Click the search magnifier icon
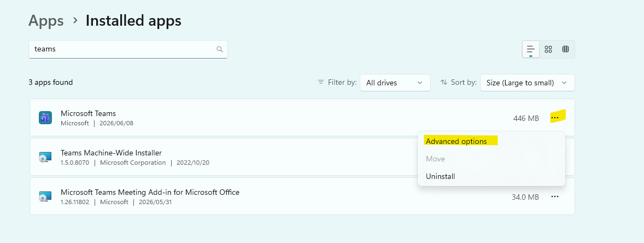This screenshot has height=243, width=644. pyautogui.click(x=219, y=49)
